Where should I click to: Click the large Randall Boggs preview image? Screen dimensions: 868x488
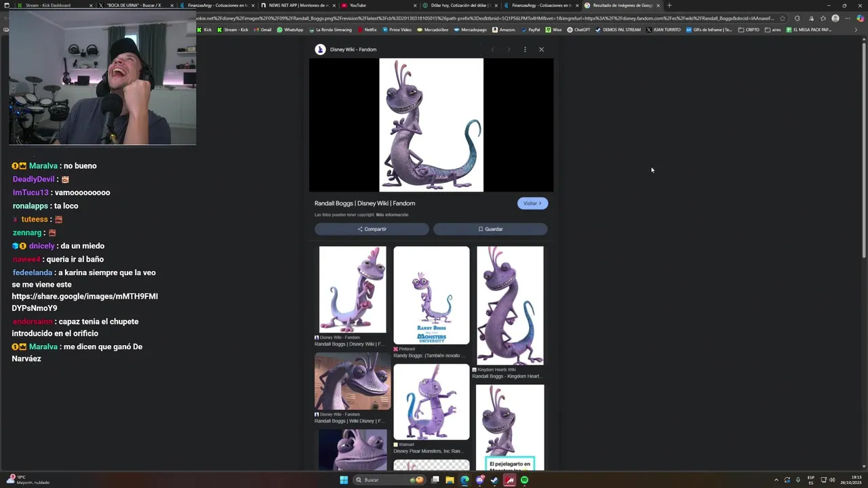(x=431, y=125)
